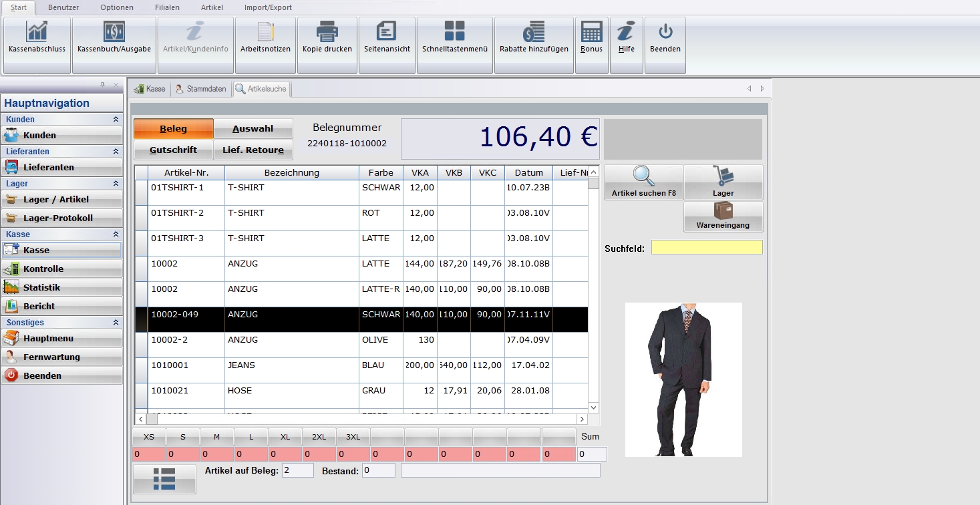This screenshot has width=980, height=505.
Task: Collapse the Lager navigation section
Action: [x=116, y=184]
